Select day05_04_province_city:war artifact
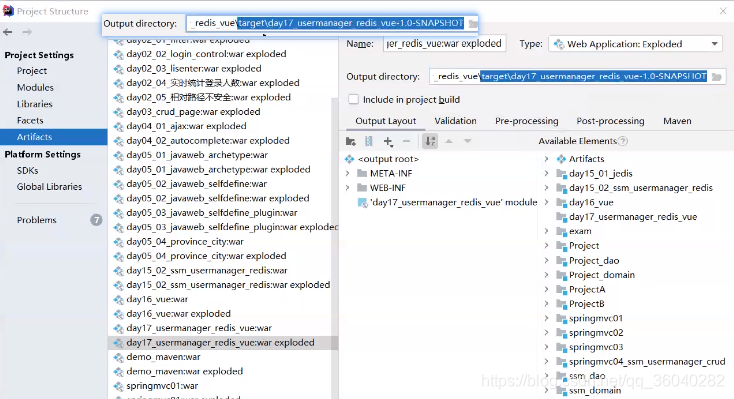 [x=185, y=242]
